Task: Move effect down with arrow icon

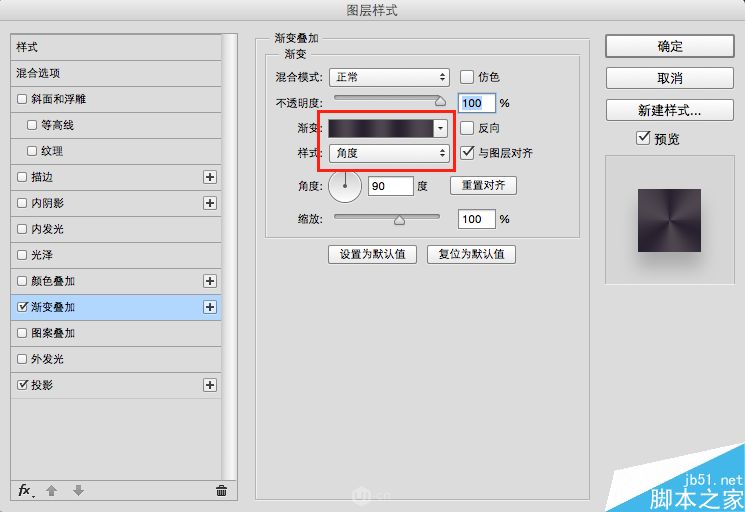Action: click(x=78, y=491)
